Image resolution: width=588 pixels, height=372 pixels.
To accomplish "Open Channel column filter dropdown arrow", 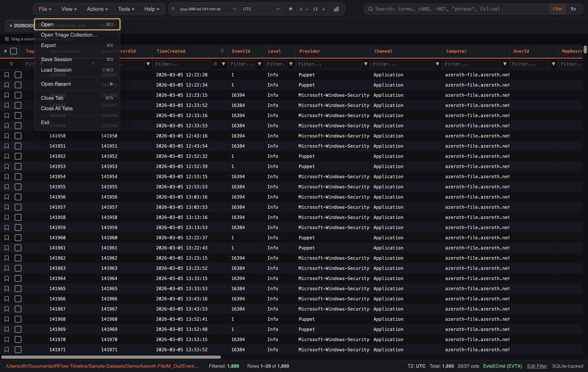I will (438, 64).
